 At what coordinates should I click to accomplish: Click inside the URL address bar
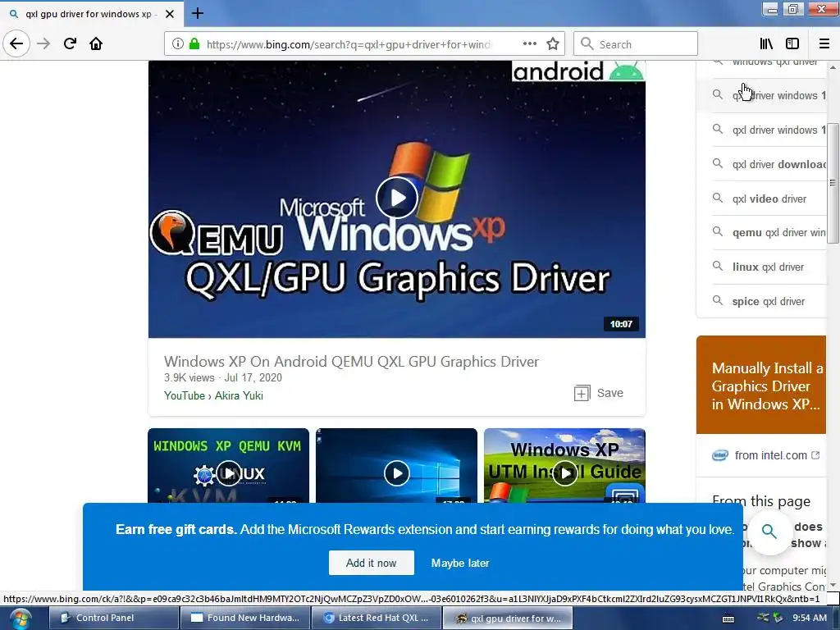coord(348,44)
